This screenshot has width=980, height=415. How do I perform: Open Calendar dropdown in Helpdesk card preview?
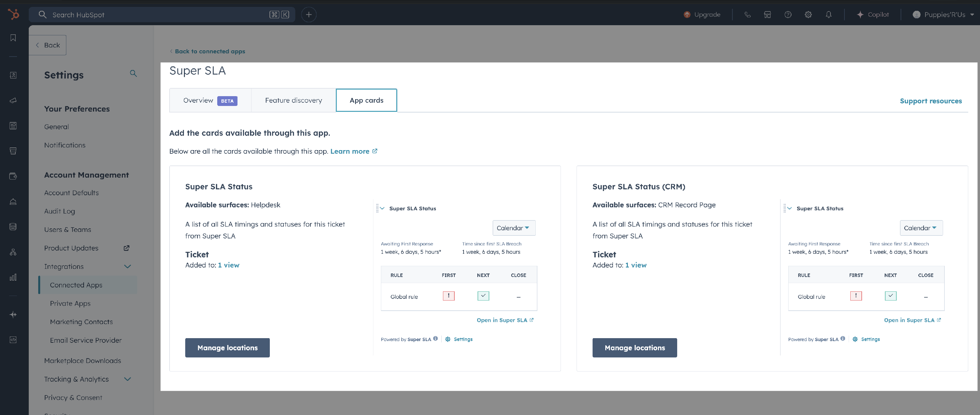coord(514,228)
